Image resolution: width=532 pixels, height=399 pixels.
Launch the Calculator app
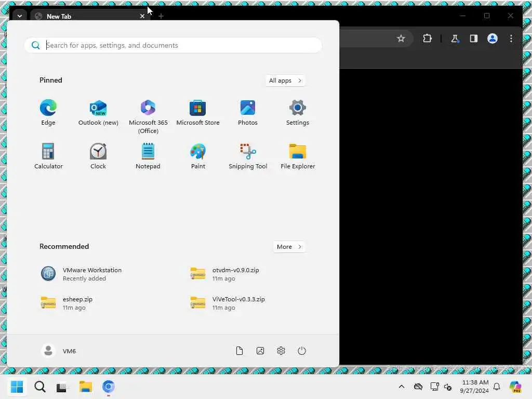[x=48, y=156]
